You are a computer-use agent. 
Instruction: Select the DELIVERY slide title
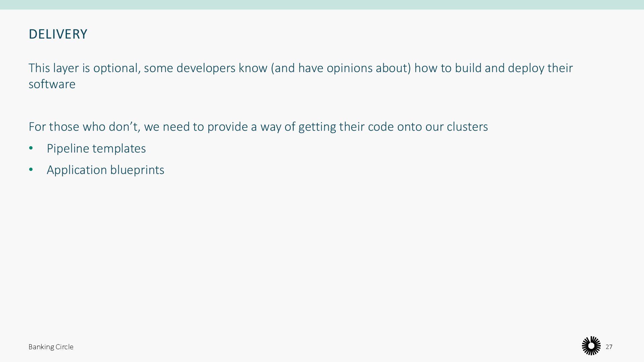click(58, 34)
